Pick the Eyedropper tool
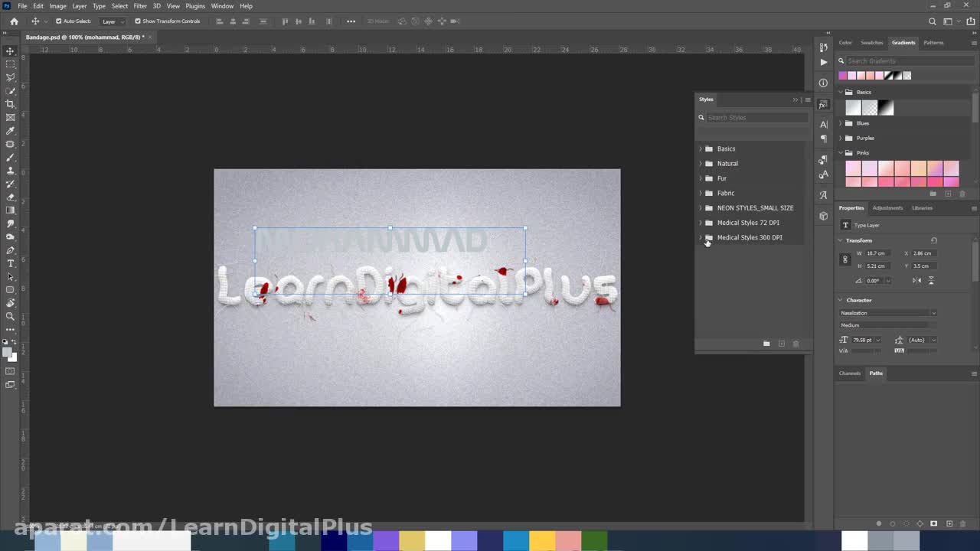 pyautogui.click(x=10, y=131)
